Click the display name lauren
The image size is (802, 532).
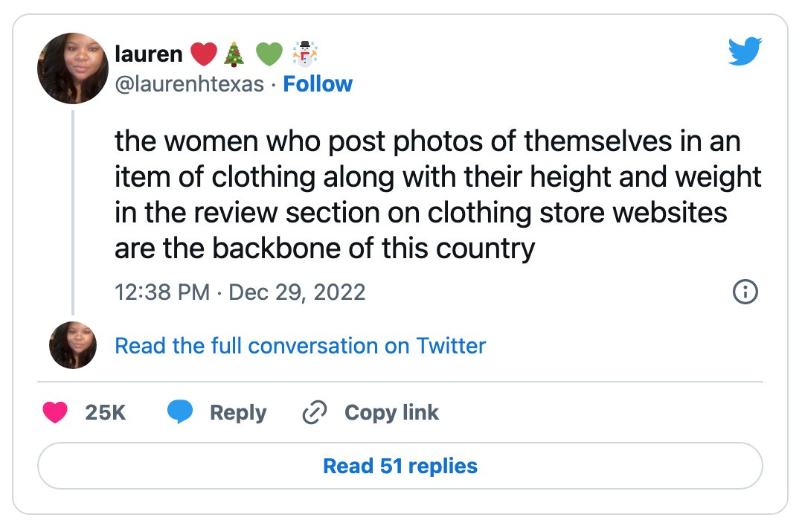click(x=148, y=54)
